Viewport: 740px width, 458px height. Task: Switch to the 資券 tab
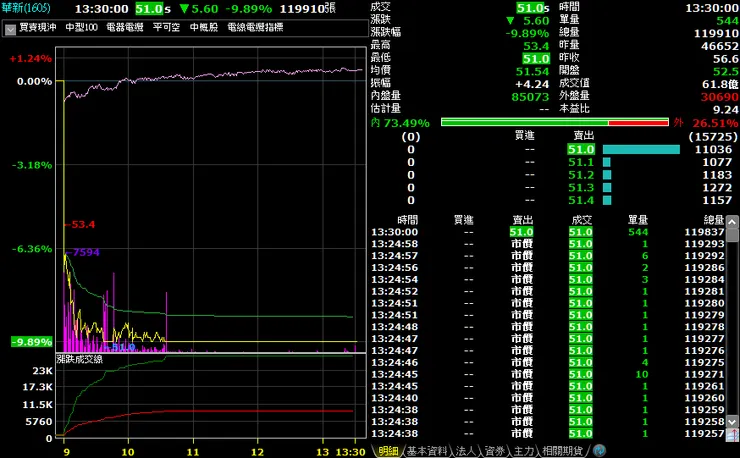tap(495, 451)
